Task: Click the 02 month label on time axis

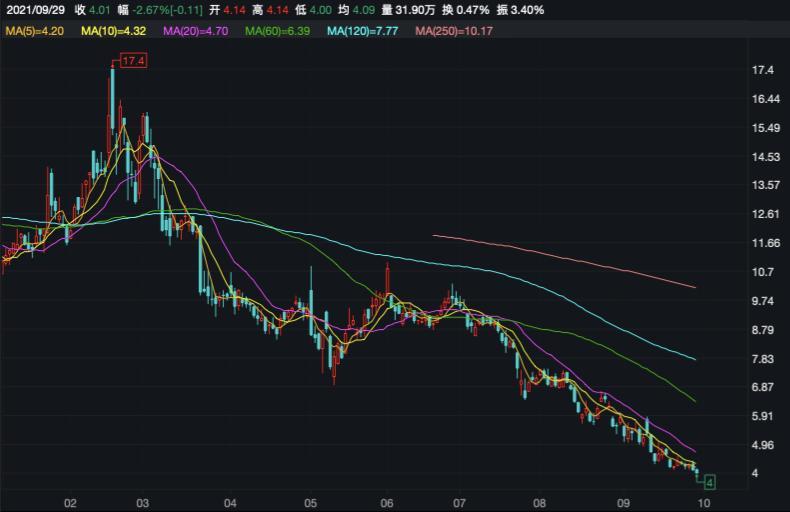Action: pos(70,502)
